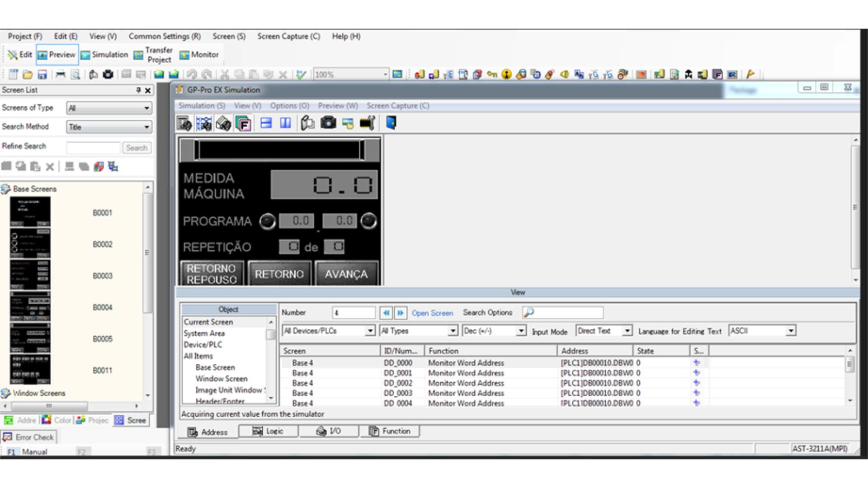Click the vertical split view icon
The image size is (868, 488).
285,123
